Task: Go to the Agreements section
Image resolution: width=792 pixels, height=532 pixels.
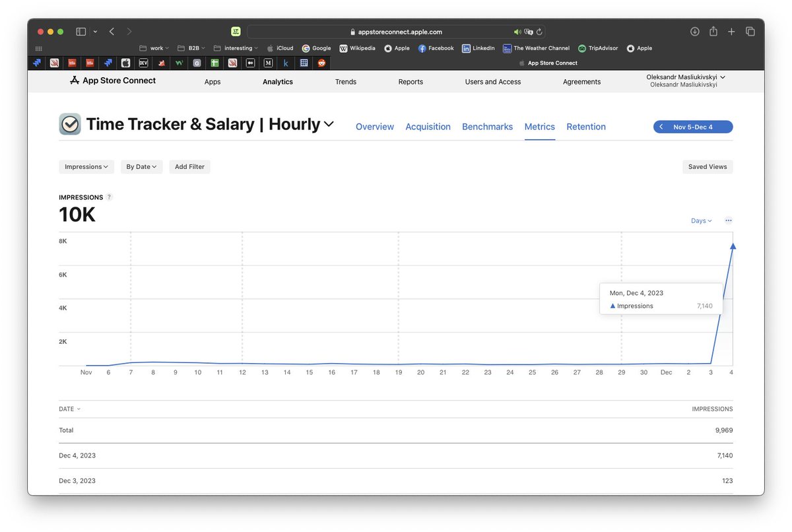Action: (x=582, y=82)
